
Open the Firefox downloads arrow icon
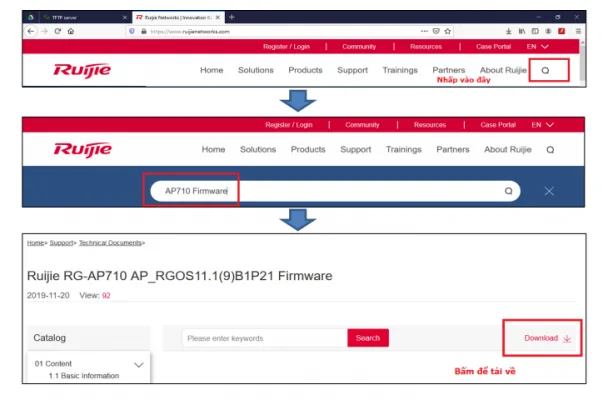[508, 31]
